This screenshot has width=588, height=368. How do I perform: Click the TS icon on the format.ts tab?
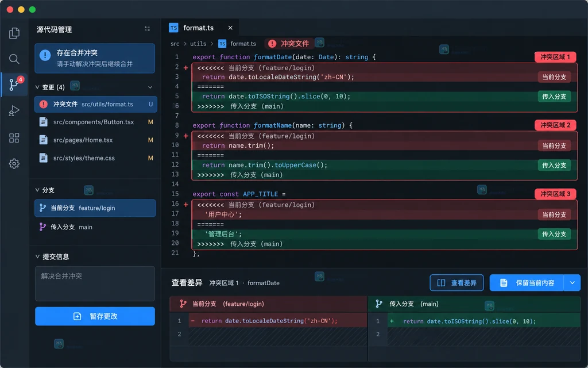(173, 28)
